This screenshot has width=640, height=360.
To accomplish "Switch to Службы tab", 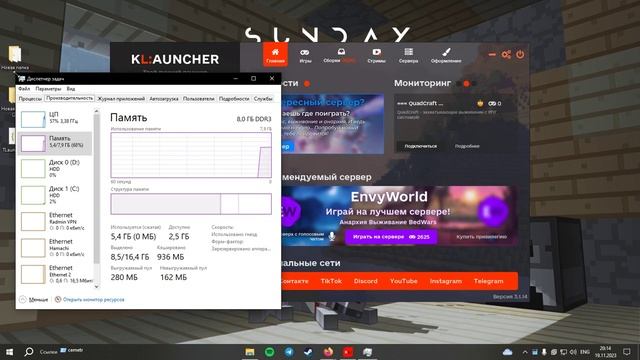I will (263, 99).
